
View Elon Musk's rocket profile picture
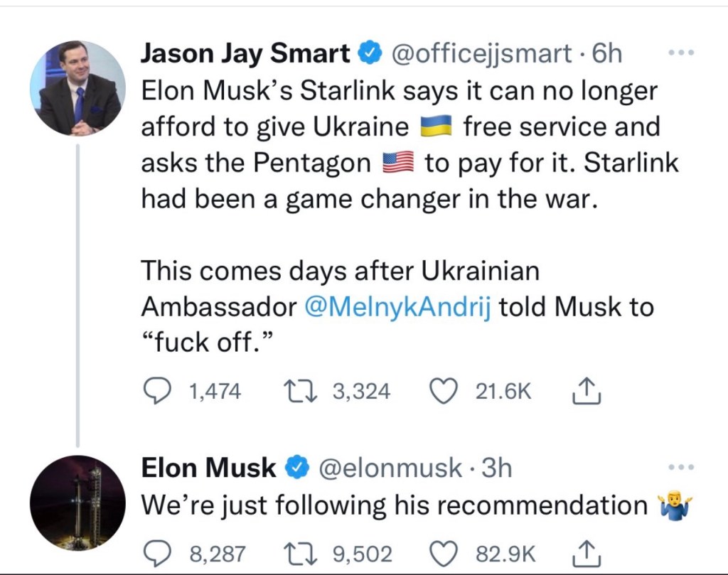(x=77, y=503)
